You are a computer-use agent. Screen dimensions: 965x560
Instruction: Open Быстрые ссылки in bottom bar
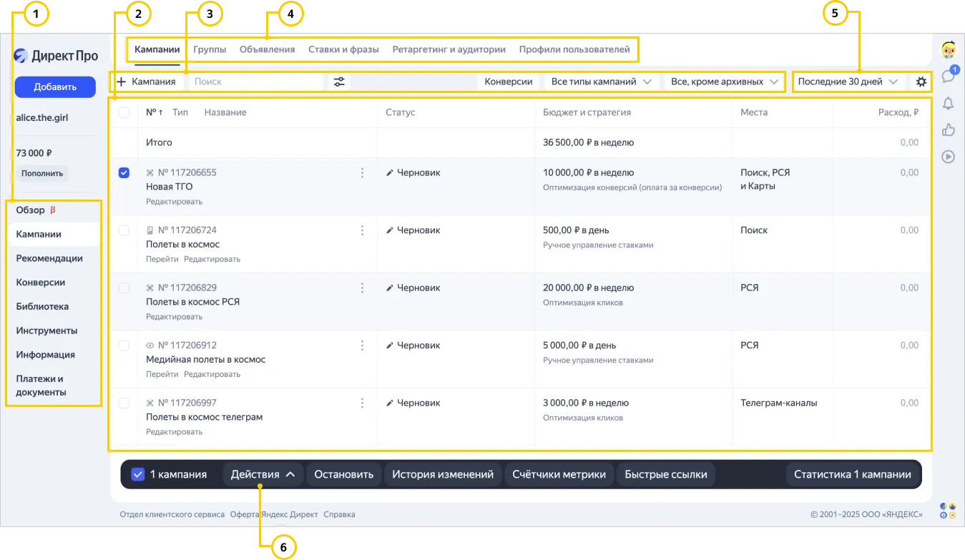point(666,474)
